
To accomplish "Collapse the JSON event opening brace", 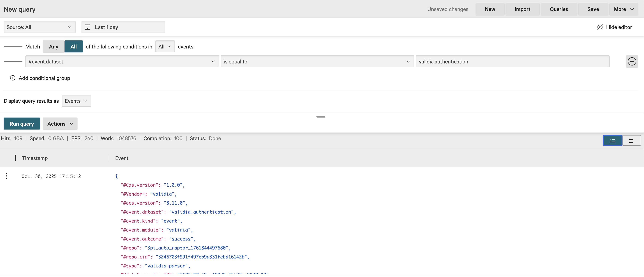I will tap(116, 176).
